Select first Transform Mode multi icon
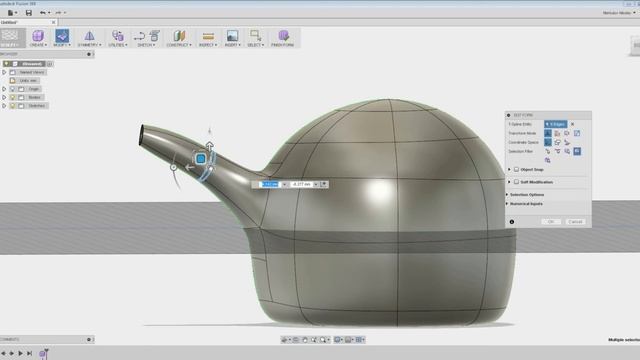 click(548, 133)
